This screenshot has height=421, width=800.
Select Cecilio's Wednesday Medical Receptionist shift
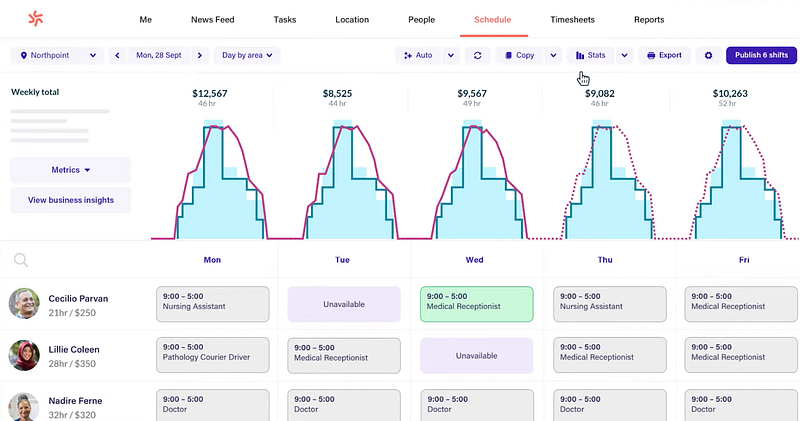point(476,304)
